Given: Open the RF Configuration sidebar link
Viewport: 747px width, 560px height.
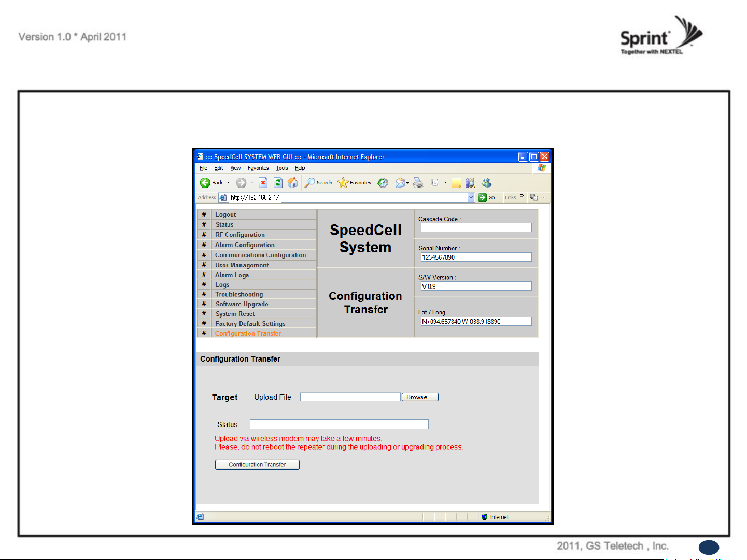Looking at the screenshot, I should 240,235.
